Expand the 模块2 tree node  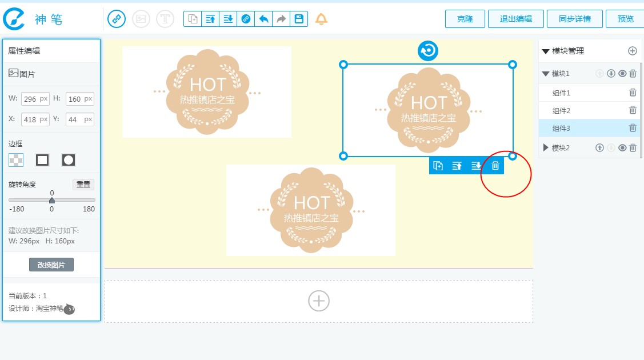point(546,148)
